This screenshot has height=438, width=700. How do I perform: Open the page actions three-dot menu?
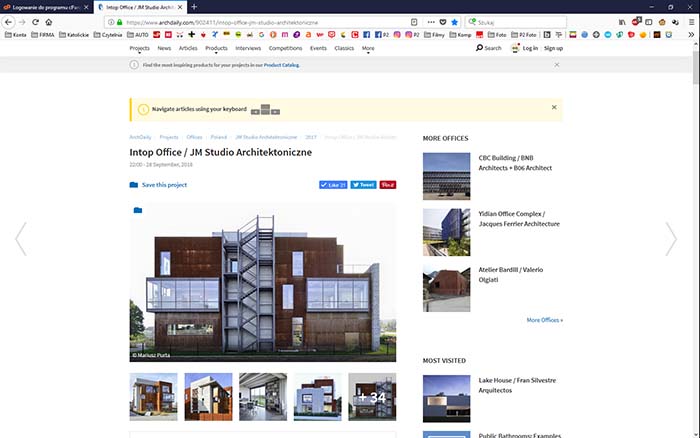(x=431, y=22)
